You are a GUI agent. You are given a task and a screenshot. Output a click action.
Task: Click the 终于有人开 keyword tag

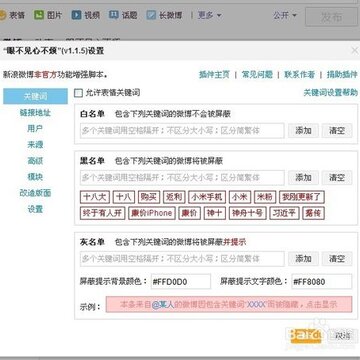(x=103, y=213)
